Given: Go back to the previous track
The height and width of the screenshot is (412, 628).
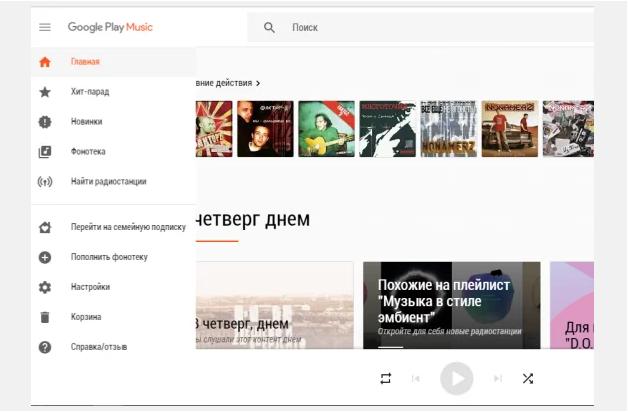Looking at the screenshot, I should (x=416, y=378).
